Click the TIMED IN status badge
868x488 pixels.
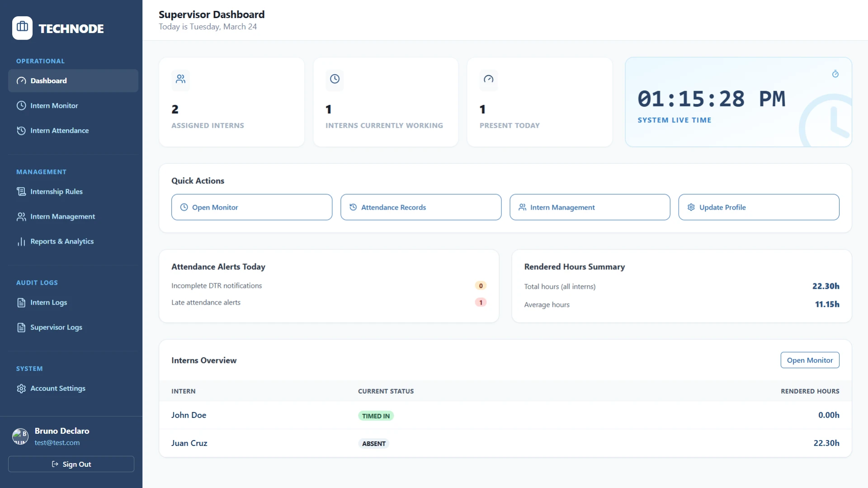click(376, 416)
